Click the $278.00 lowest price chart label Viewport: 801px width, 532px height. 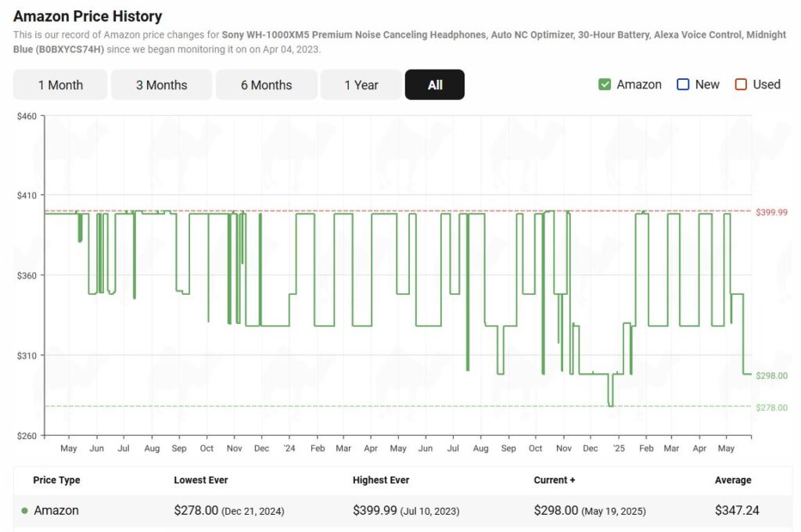(771, 408)
